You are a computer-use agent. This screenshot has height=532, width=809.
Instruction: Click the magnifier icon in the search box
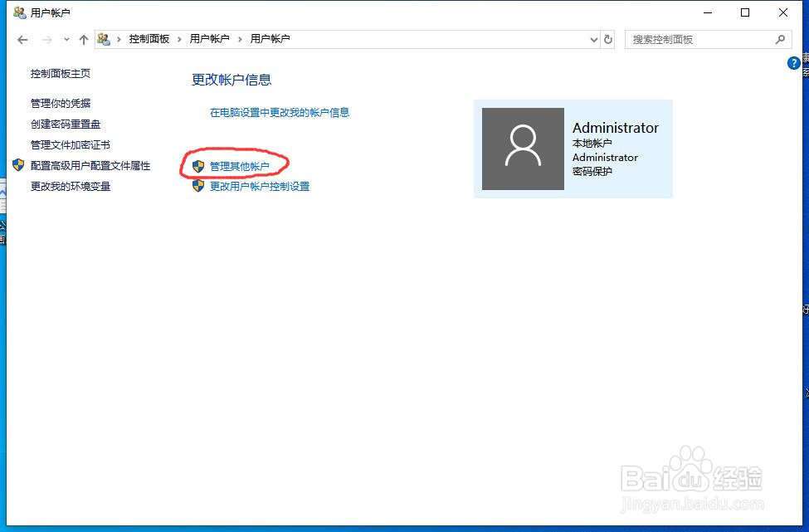tap(780, 39)
